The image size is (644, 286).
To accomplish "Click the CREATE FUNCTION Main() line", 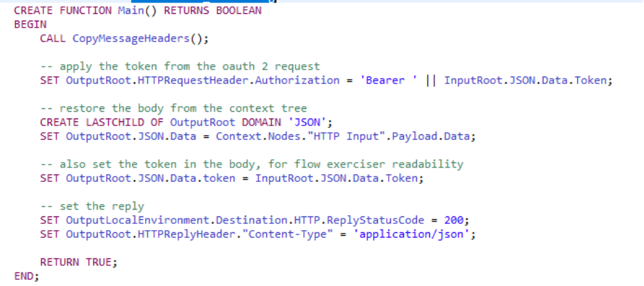I will (x=138, y=11).
